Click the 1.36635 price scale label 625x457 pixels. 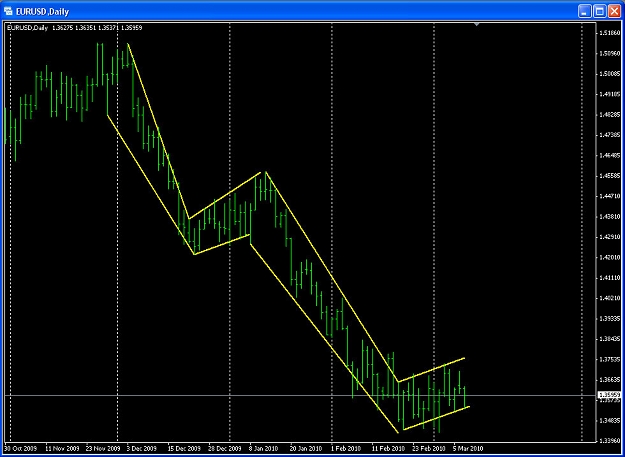click(609, 380)
